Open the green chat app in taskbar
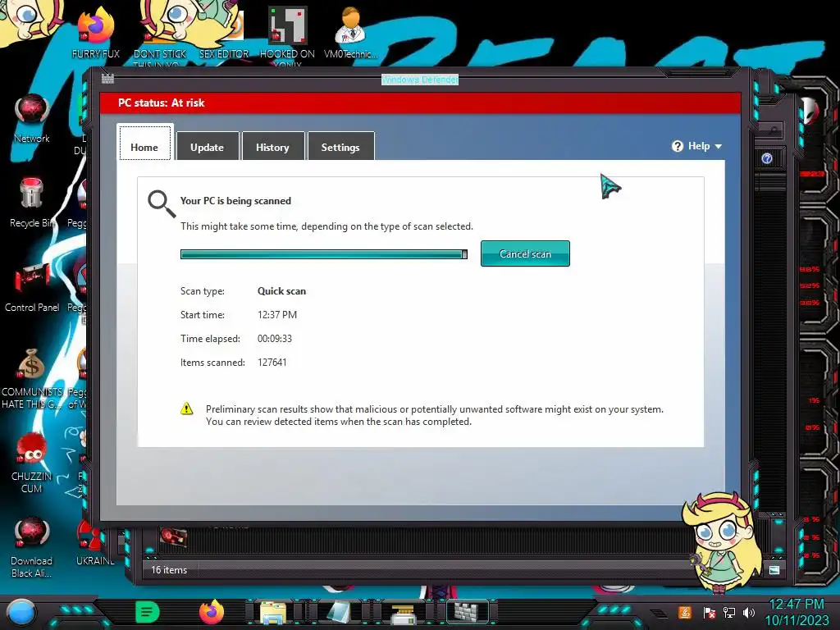Viewport: 840px width, 630px height. tap(148, 612)
